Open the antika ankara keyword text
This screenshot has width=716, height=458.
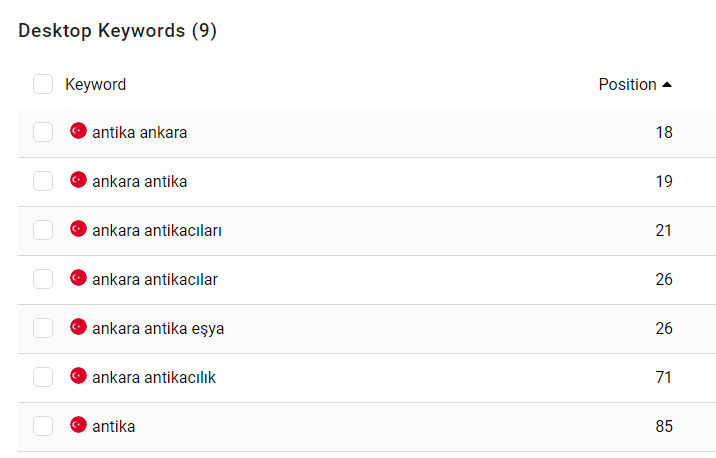point(140,132)
